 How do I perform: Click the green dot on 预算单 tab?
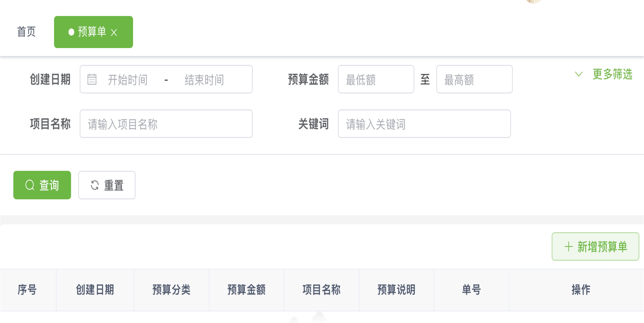71,32
